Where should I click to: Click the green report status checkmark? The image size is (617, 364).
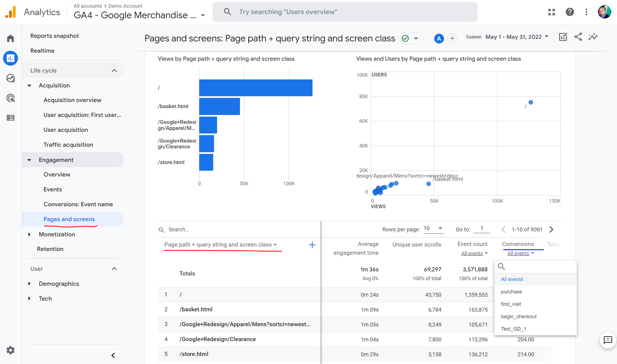pos(405,38)
